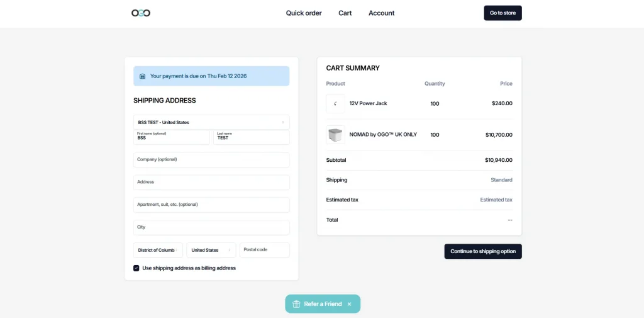The image size is (644, 318).
Task: Click the gift icon on Refer a Friend
Action: click(x=296, y=304)
